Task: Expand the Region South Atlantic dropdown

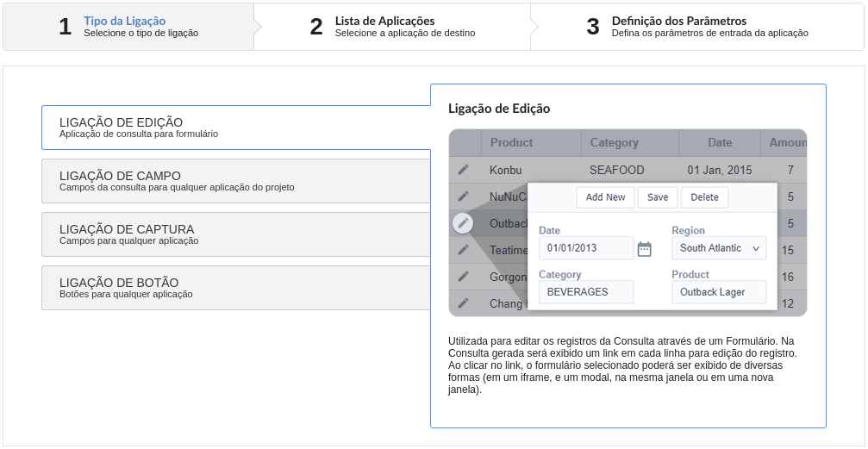Action: point(719,248)
